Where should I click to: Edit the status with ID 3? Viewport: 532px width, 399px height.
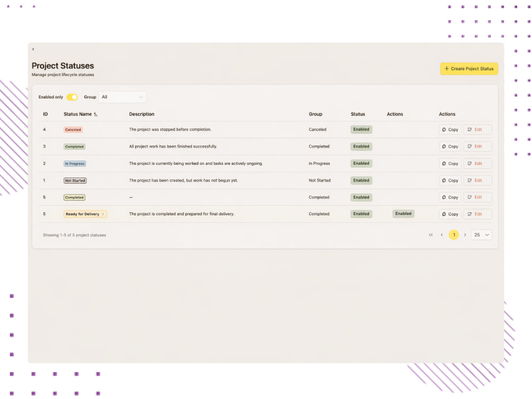pos(478,147)
